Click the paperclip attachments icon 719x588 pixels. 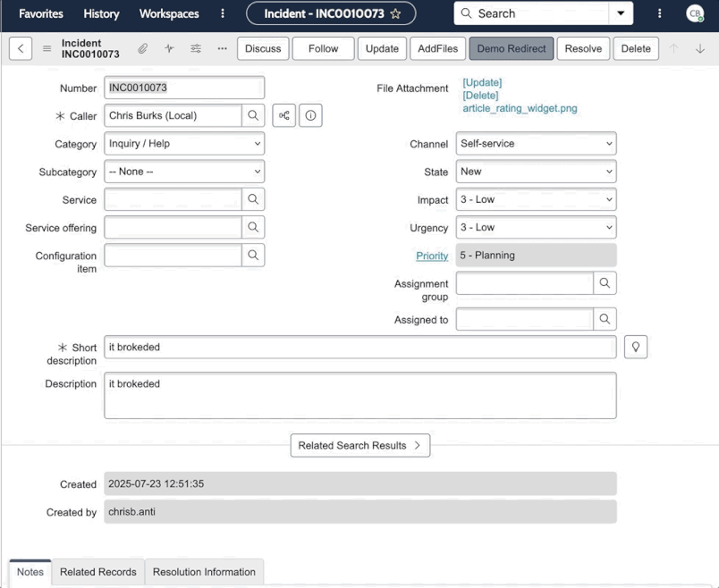[142, 49]
